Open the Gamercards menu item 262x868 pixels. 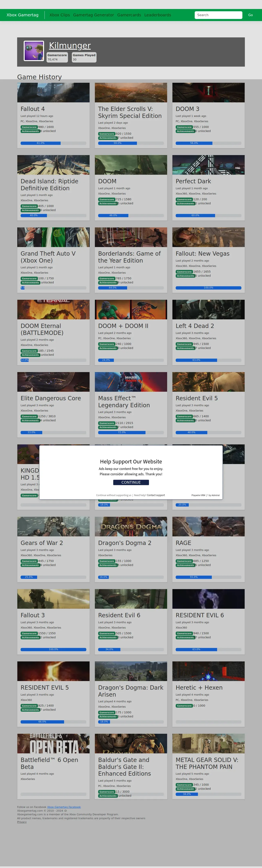pos(129,15)
